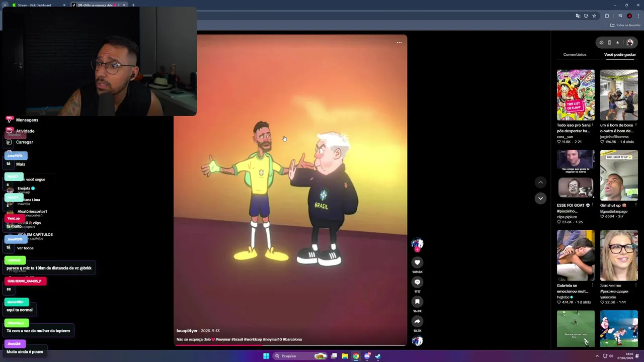Open options for 'um é bom de boxe' video
The width and height of the screenshot is (644, 362).
(635, 125)
